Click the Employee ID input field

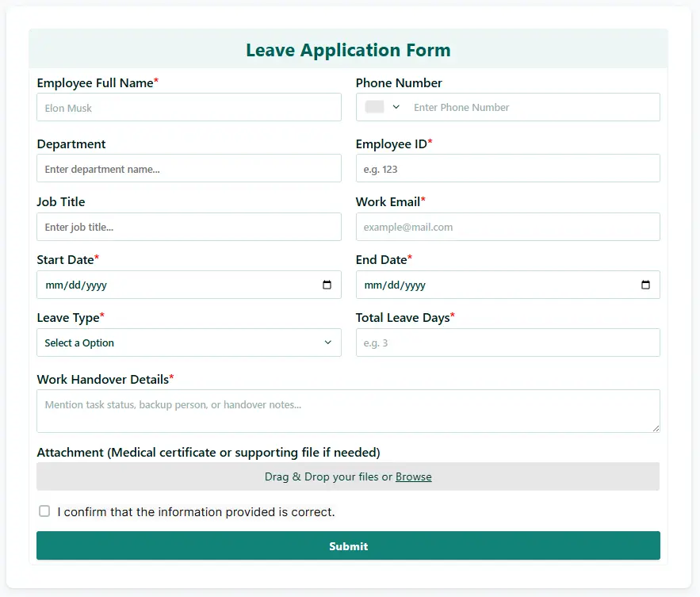(507, 168)
